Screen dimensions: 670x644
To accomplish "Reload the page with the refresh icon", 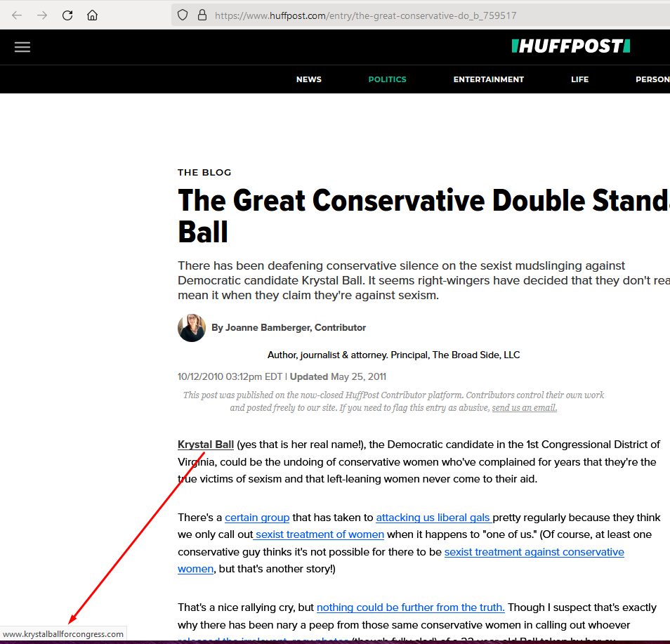I will [67, 15].
